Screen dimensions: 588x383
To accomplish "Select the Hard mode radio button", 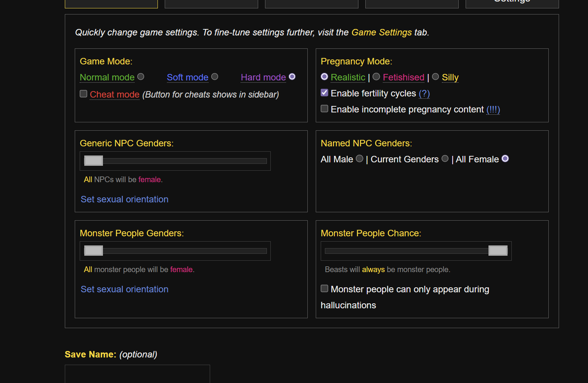I will pyautogui.click(x=292, y=77).
